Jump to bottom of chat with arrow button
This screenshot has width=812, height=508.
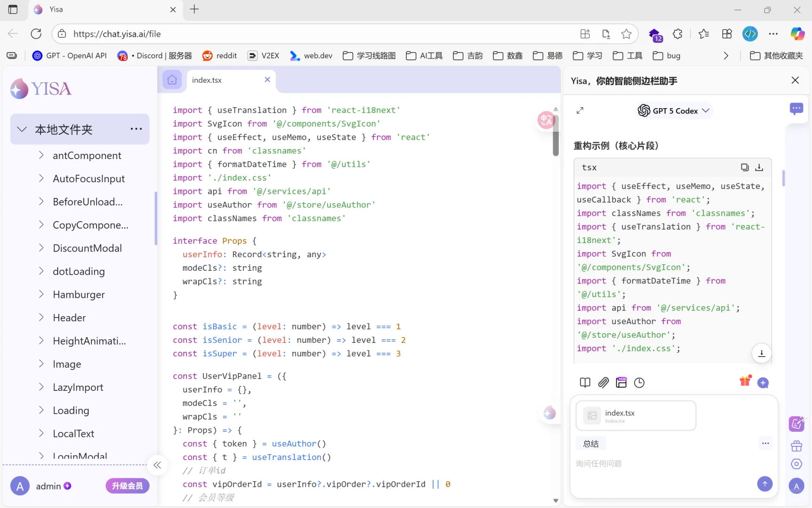point(762,353)
